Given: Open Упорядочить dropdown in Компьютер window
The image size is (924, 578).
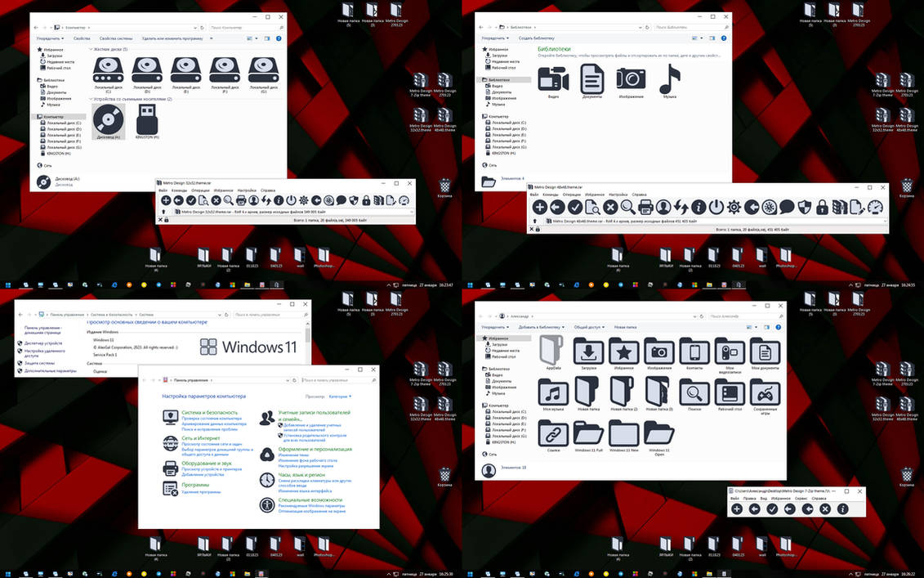Looking at the screenshot, I should 50,38.
